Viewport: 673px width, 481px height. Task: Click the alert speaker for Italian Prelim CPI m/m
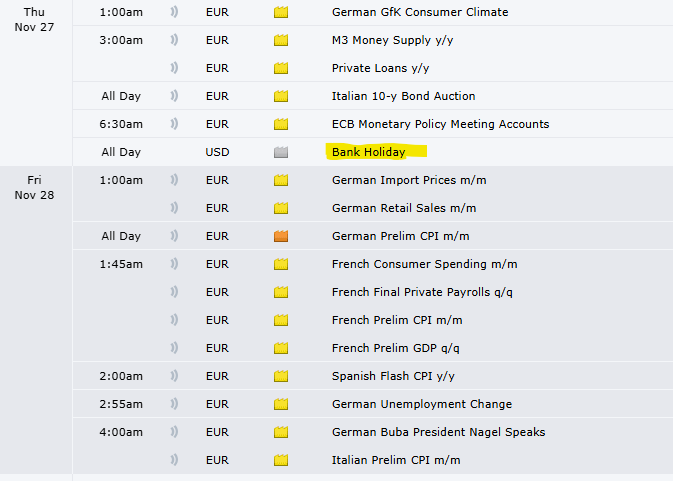tap(175, 460)
